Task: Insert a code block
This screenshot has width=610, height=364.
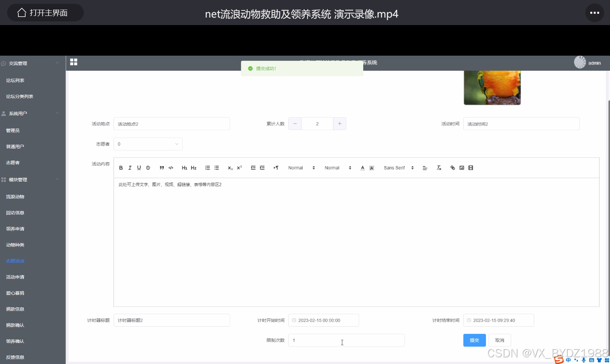Action: 171,168
